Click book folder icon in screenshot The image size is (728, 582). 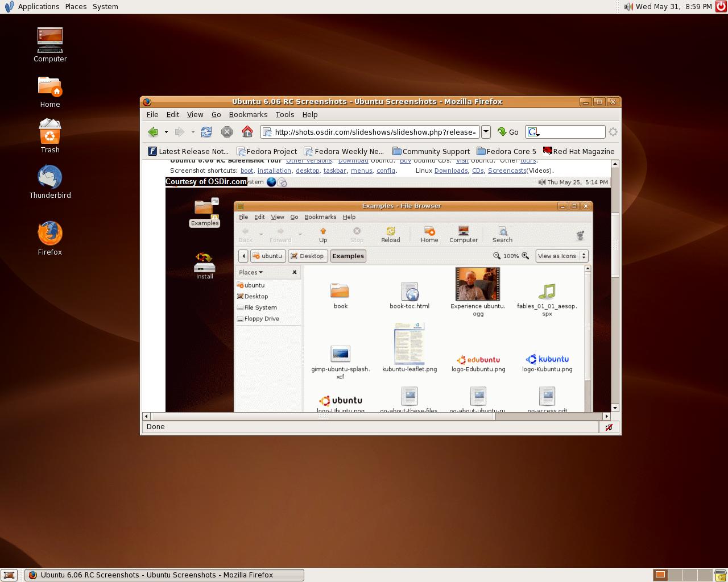(x=340, y=290)
